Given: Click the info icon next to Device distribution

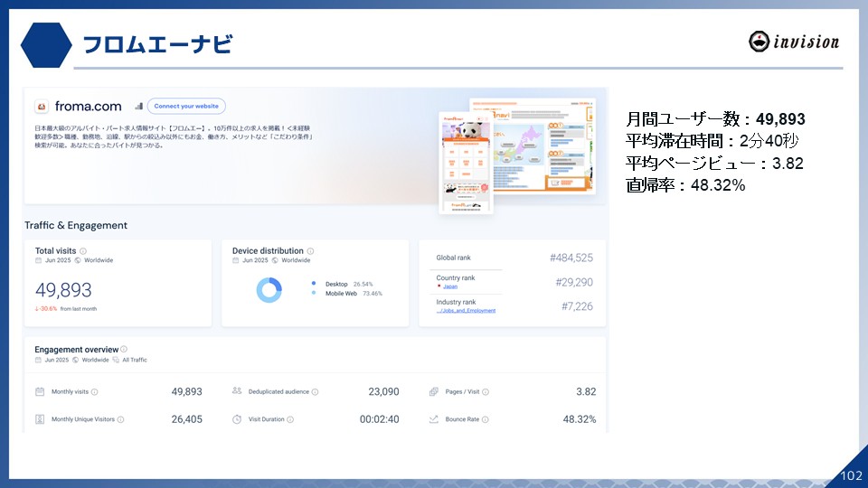Looking at the screenshot, I should (310, 251).
